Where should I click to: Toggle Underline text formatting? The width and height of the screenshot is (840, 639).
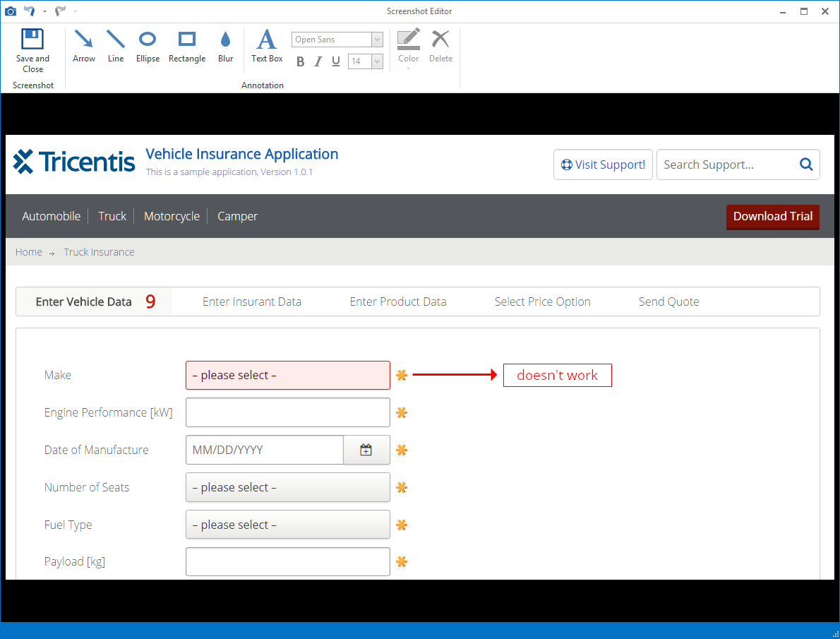pyautogui.click(x=336, y=61)
